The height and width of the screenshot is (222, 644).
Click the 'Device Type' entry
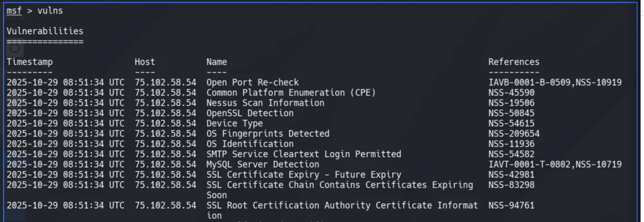234,123
